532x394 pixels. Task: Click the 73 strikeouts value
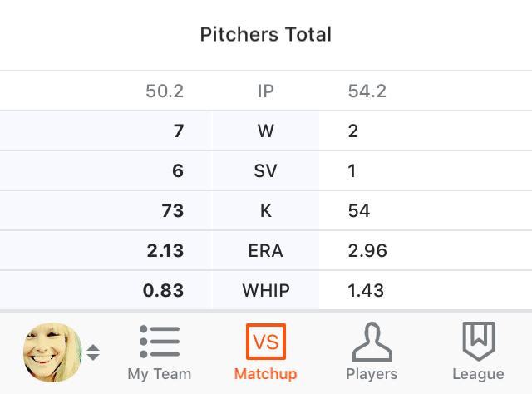[172, 210]
